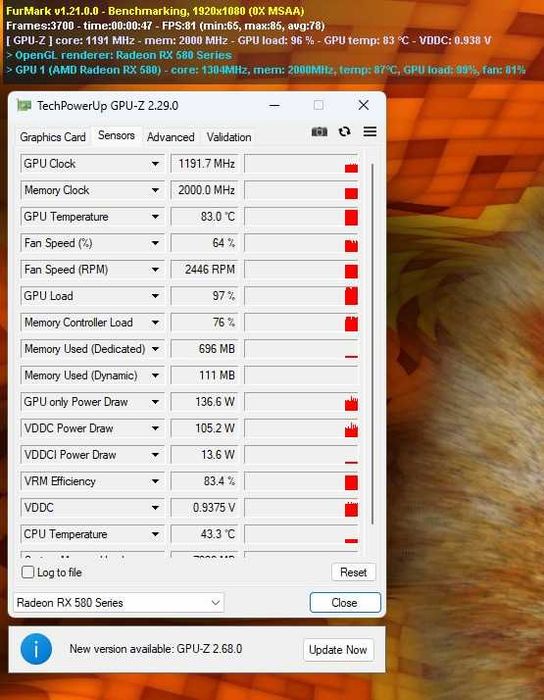Close GPU-Z using title bar X
The height and width of the screenshot is (700, 544).
(364, 105)
